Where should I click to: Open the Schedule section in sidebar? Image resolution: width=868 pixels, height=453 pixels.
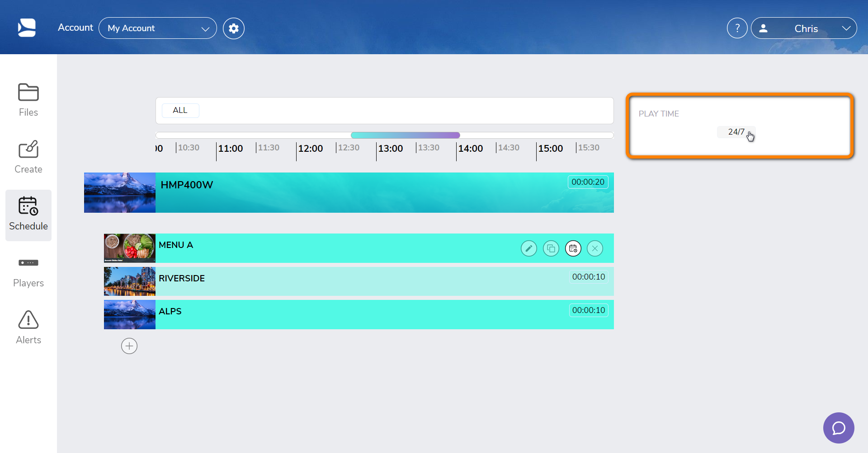[28, 215]
